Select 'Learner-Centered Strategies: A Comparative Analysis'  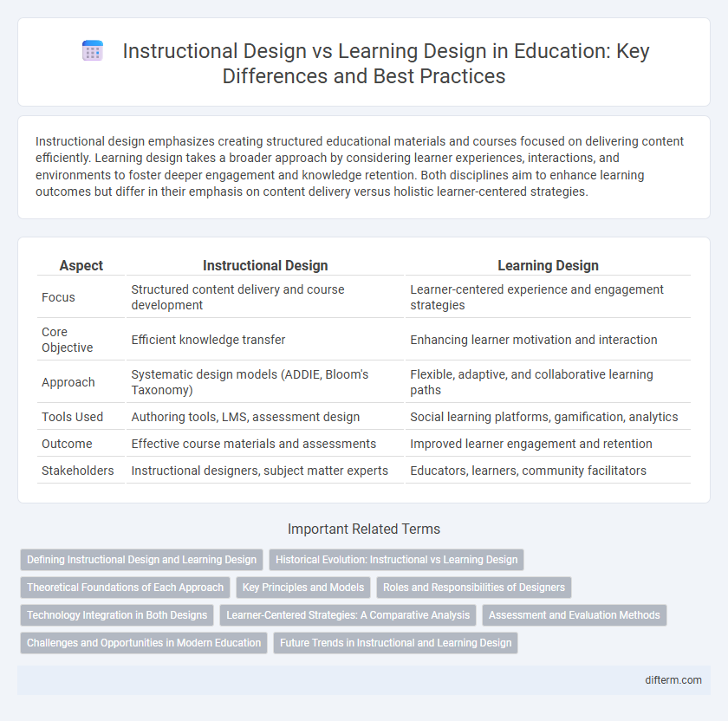pyautogui.click(x=348, y=615)
